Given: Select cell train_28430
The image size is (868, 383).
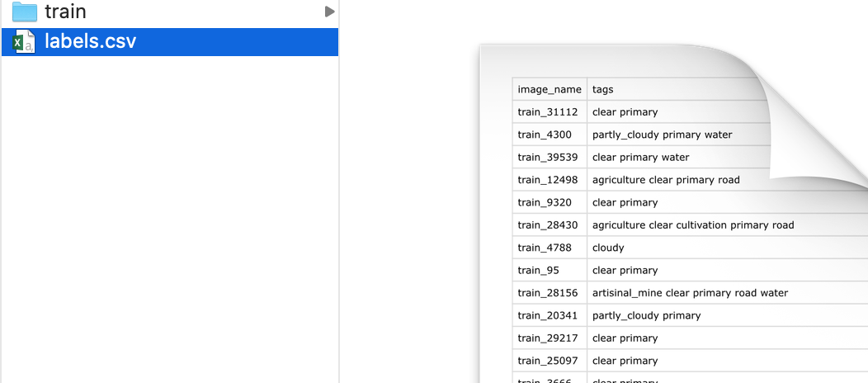Looking at the screenshot, I should tap(550, 225).
